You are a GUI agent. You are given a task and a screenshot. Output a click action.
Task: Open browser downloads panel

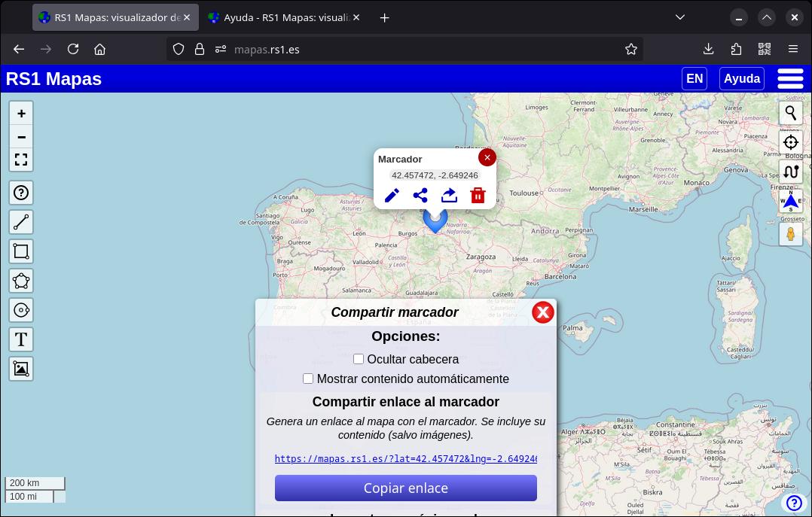click(708, 49)
